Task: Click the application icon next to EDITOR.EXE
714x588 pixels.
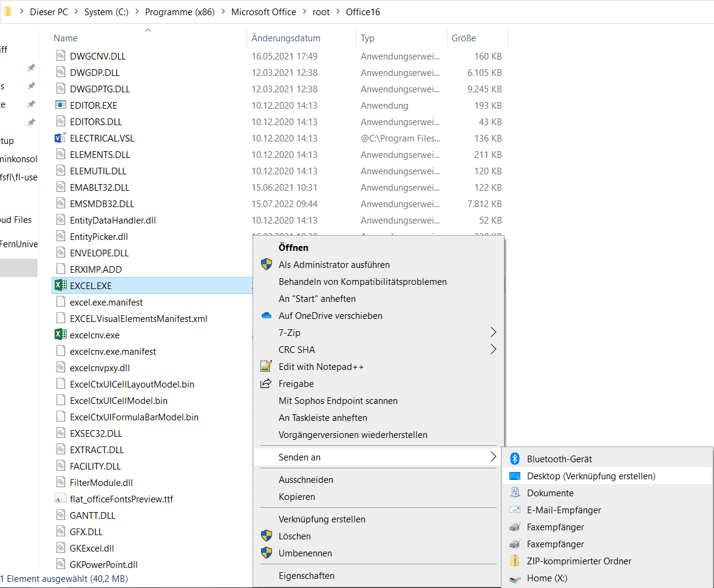Action: click(60, 105)
